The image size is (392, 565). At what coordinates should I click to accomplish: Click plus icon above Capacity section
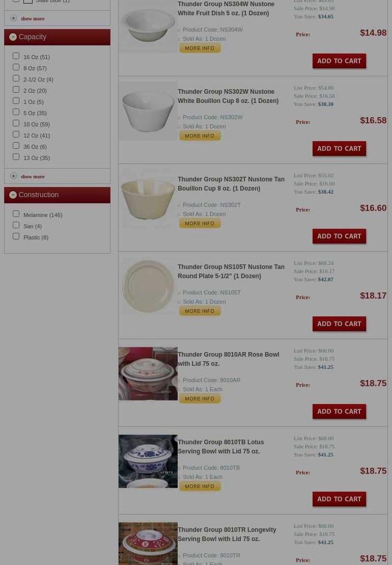[14, 18]
